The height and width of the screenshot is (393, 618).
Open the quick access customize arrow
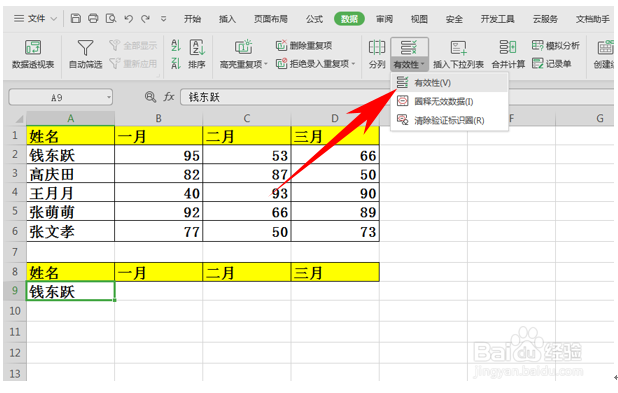pos(163,19)
